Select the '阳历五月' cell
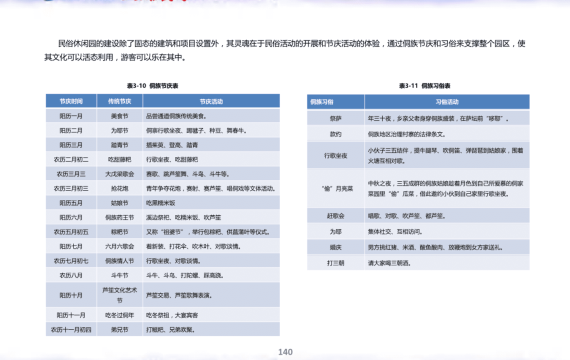Image resolution: width=570 pixels, height=360 pixels. click(x=71, y=203)
